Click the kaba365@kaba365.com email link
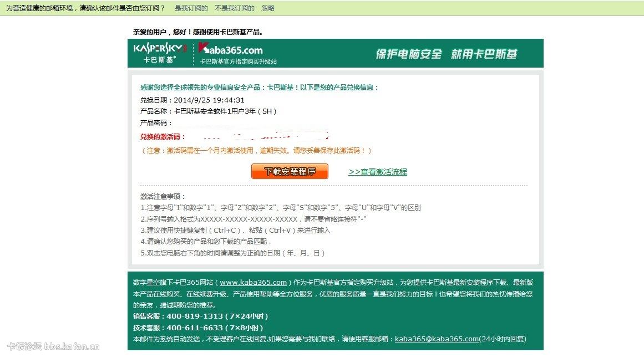Screen dimensions: 644x358 click(437, 339)
